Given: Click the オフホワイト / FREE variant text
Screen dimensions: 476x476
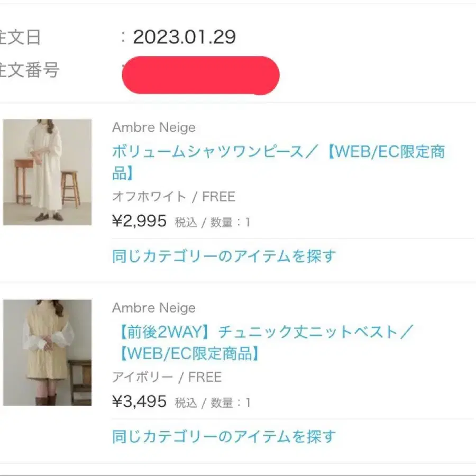Looking at the screenshot, I should pos(173,197).
